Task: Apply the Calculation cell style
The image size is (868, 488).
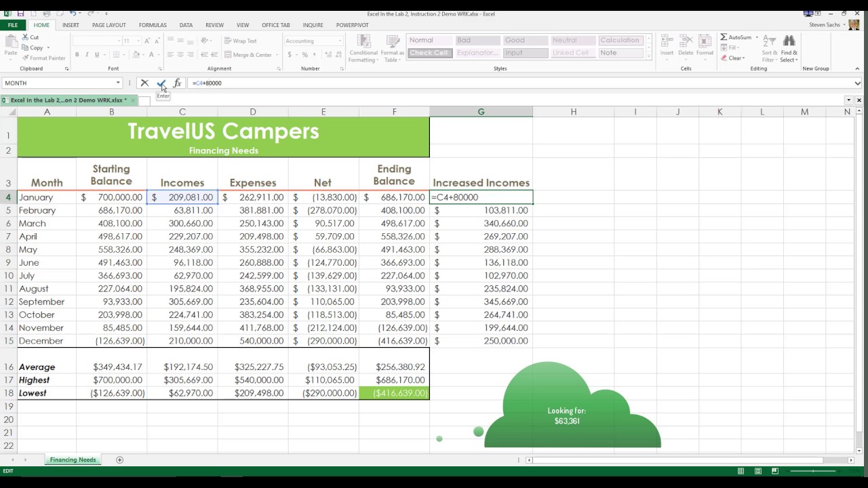Action: pos(620,40)
